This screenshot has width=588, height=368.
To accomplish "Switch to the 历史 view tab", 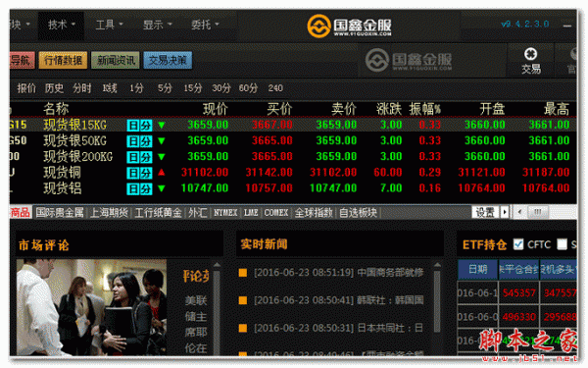I will pyautogui.click(x=54, y=88).
